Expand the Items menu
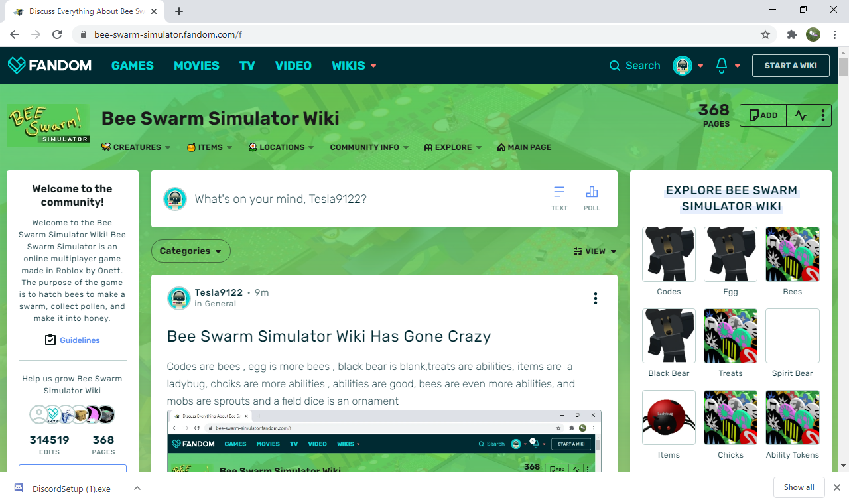Image resolution: width=849 pixels, height=504 pixels. pyautogui.click(x=209, y=147)
